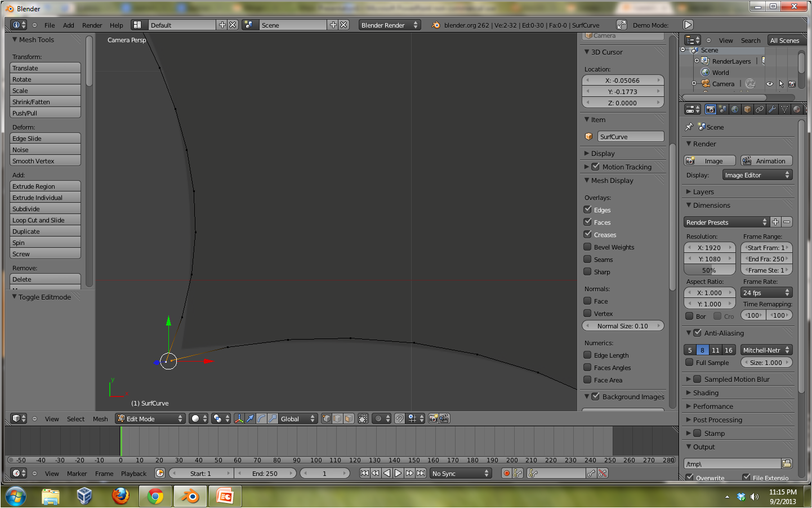The height and width of the screenshot is (508, 812).
Task: Open the World properties globe tab
Action: [x=735, y=109]
